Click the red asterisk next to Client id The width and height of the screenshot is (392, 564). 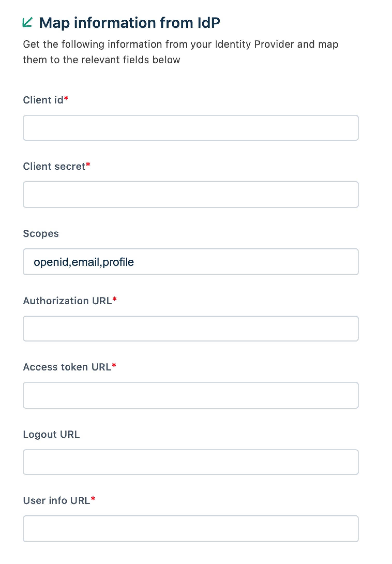click(66, 98)
